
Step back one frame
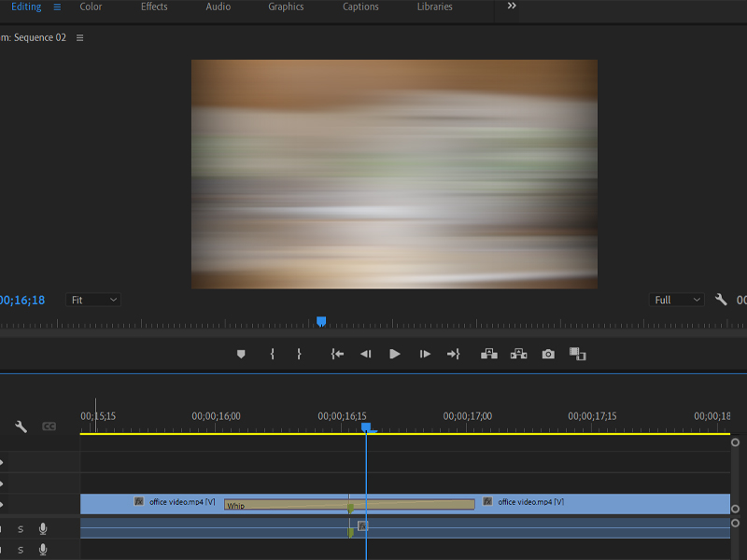366,355
